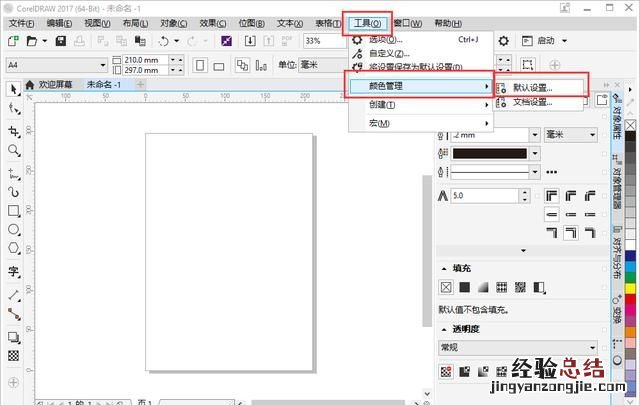Click the miter limit 5.0 field

pyautogui.click(x=484, y=196)
